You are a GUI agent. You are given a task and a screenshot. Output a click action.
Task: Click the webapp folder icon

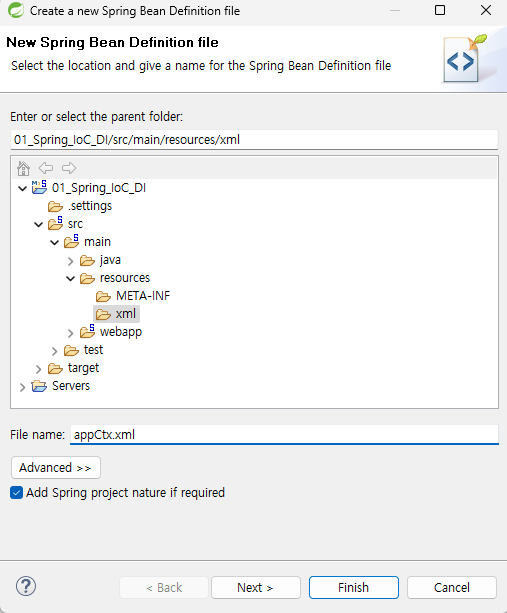(x=87, y=331)
